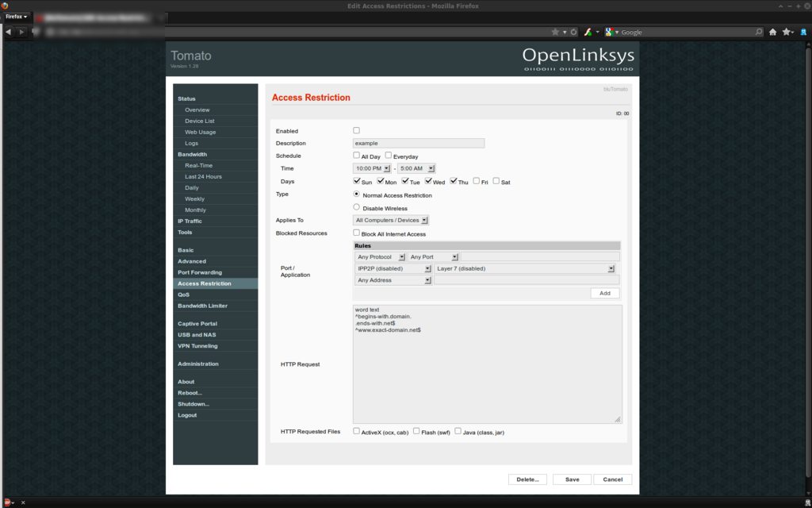This screenshot has height=508, width=812.
Task: Click the HTTP Request textarea resize handle
Action: [x=618, y=419]
